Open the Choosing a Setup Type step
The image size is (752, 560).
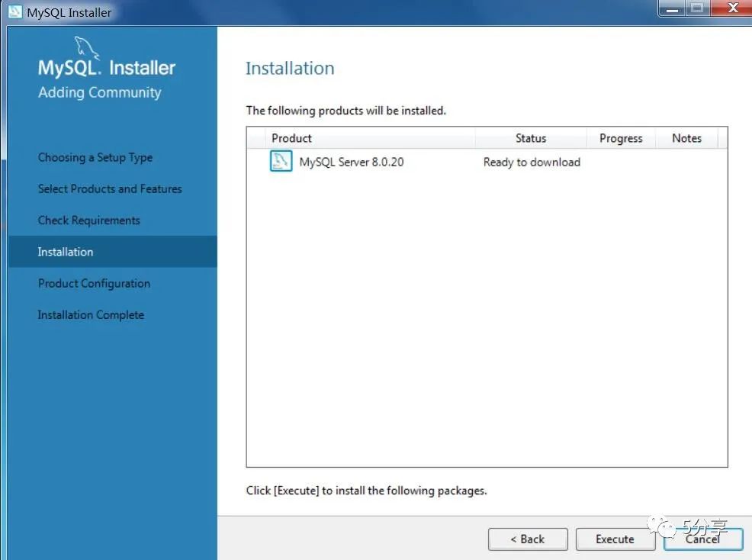95,157
